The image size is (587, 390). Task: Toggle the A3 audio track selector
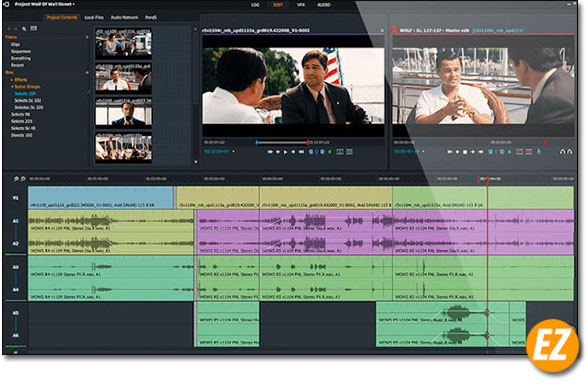pos(15,267)
